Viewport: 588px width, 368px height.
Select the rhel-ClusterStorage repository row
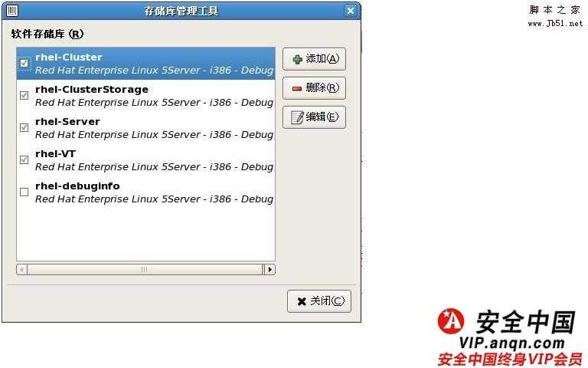(x=146, y=96)
